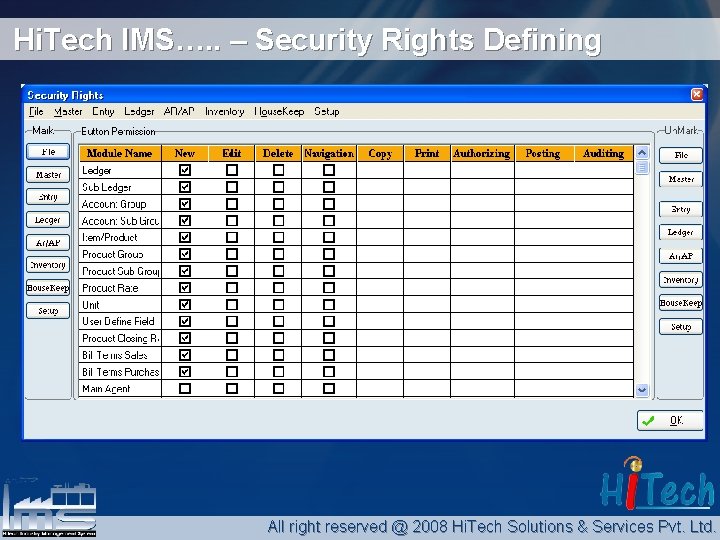Click the Inventory button in UnMark group
Screen dimensions: 720x540
(x=681, y=280)
